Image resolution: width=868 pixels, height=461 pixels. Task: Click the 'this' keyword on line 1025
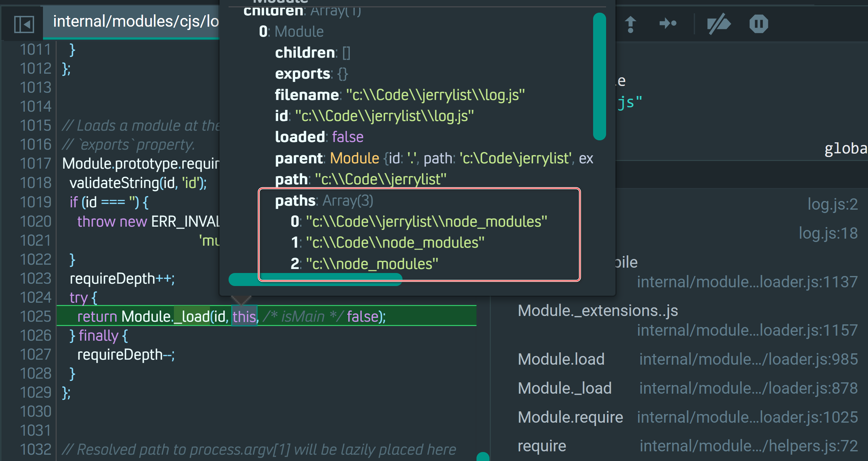click(244, 317)
